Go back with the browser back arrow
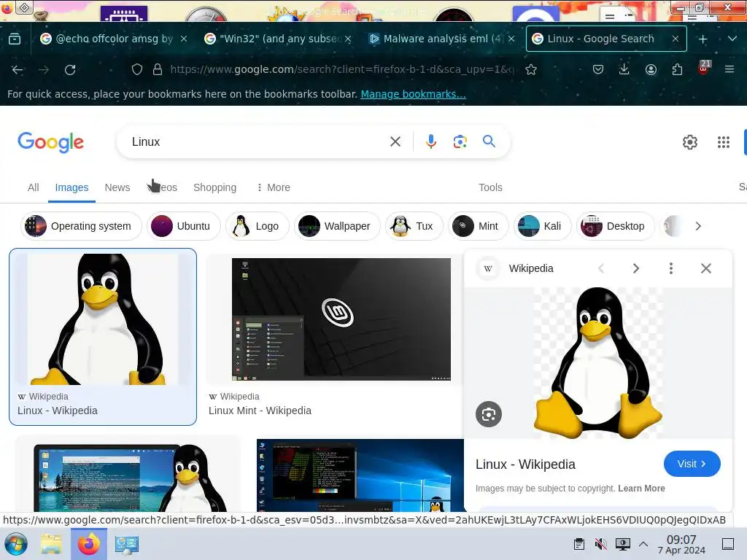The width and height of the screenshot is (747, 560). point(18,69)
